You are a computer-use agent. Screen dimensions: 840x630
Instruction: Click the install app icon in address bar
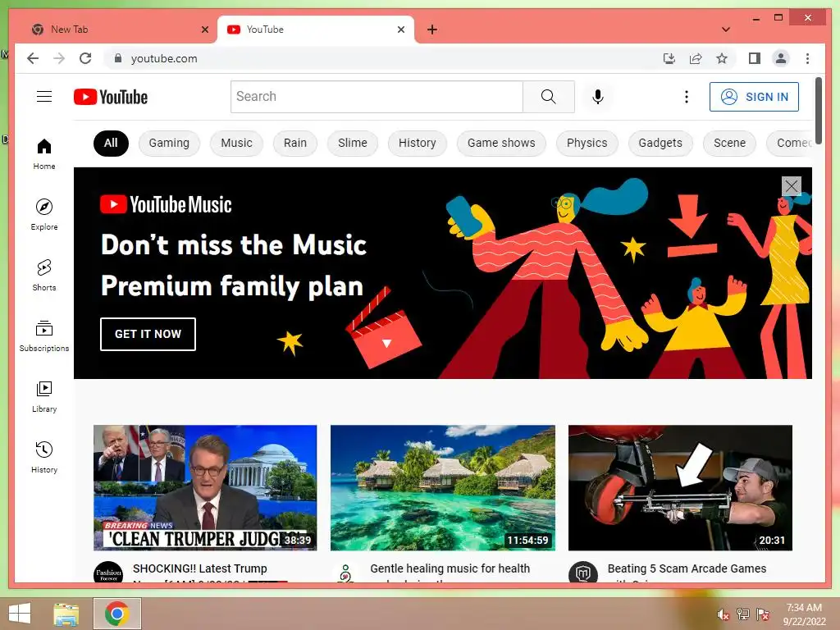669,58
